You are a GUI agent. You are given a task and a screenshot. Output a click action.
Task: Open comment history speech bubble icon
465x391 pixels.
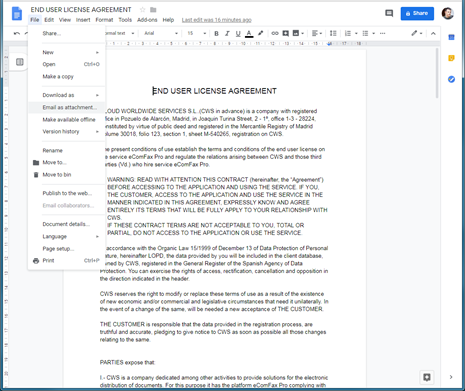pyautogui.click(x=389, y=13)
